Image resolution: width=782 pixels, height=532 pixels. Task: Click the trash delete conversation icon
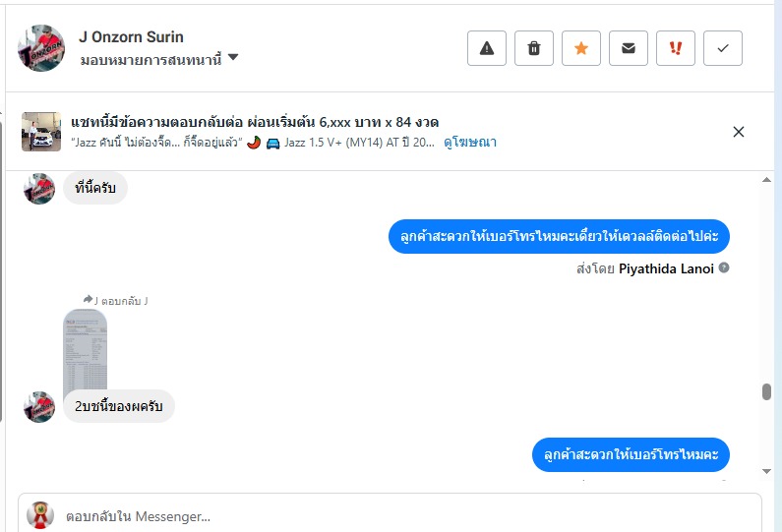533,48
